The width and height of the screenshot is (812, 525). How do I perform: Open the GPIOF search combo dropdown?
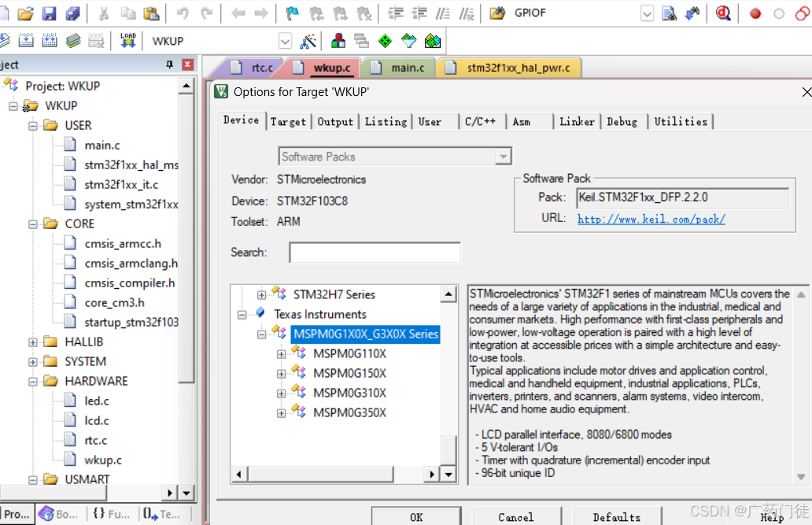(647, 13)
